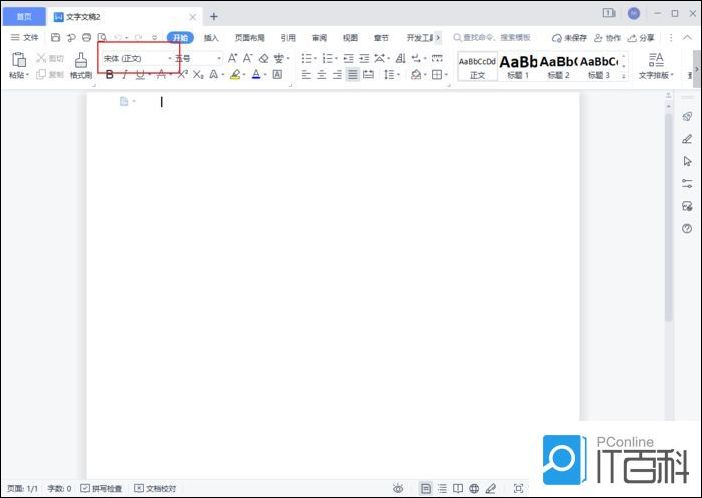Image resolution: width=702 pixels, height=498 pixels.
Task: Click the eye protection mode icon in status bar
Action: coord(398,488)
